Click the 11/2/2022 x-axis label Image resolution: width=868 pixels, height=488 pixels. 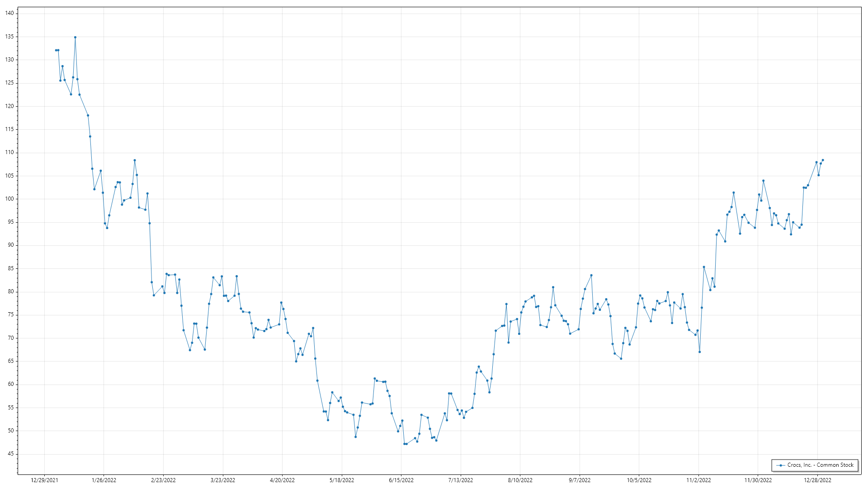(x=698, y=480)
